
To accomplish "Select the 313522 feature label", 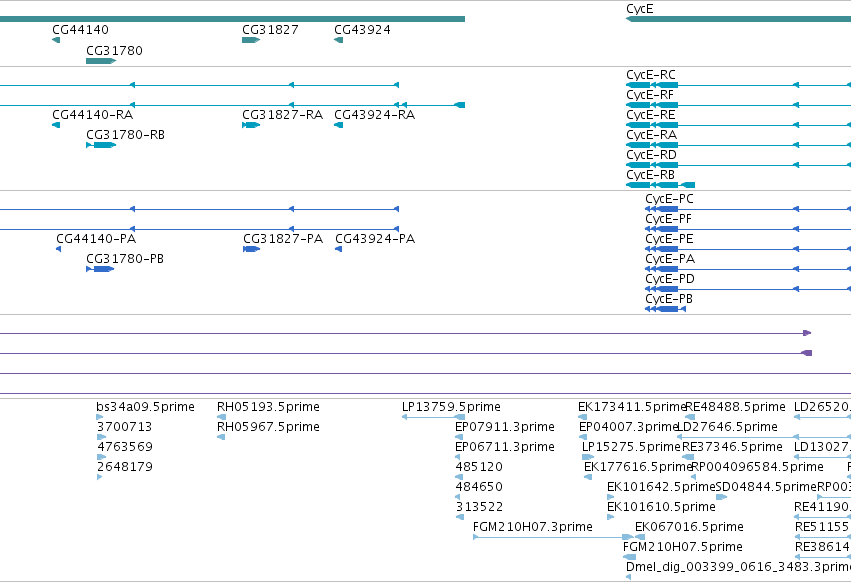I will (479, 507).
